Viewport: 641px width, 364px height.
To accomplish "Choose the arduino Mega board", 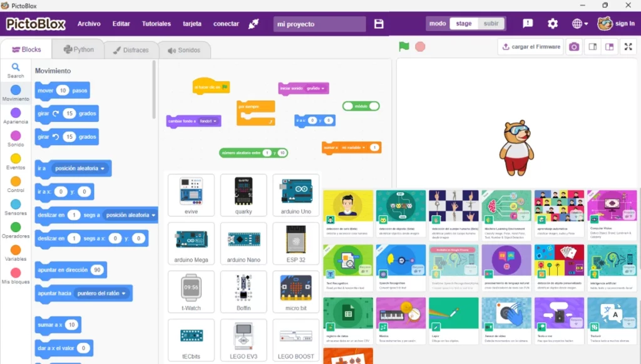I will (191, 243).
